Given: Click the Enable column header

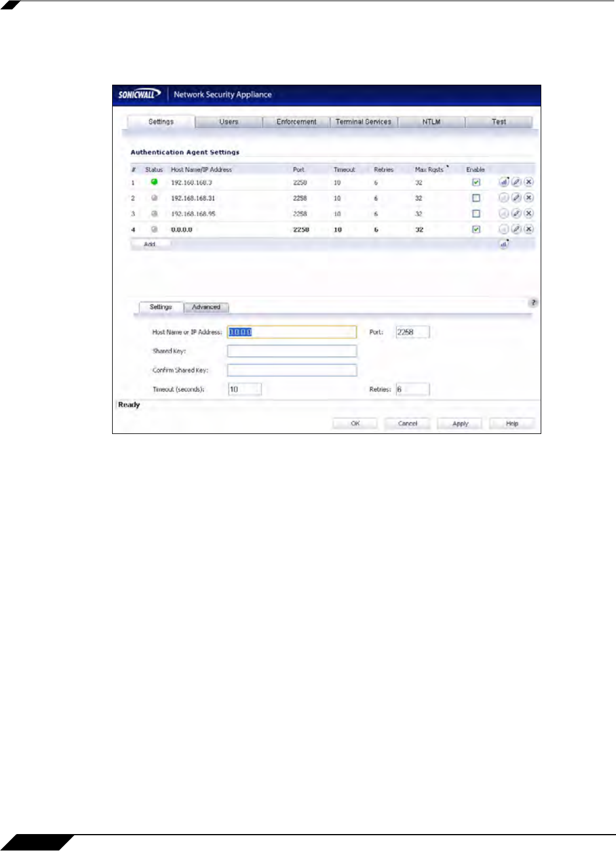Looking at the screenshot, I should pyautogui.click(x=475, y=169).
